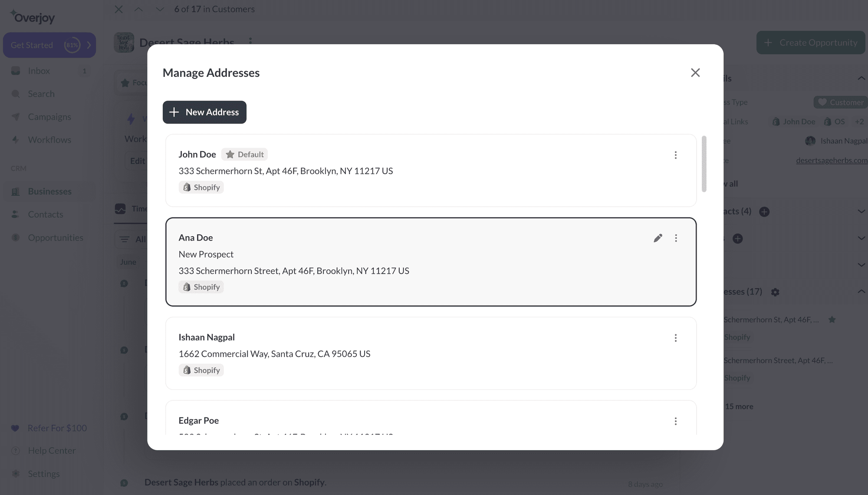The image size is (868, 495).
Task: Open the desertsageherbs.com website link
Action: pos(832,160)
